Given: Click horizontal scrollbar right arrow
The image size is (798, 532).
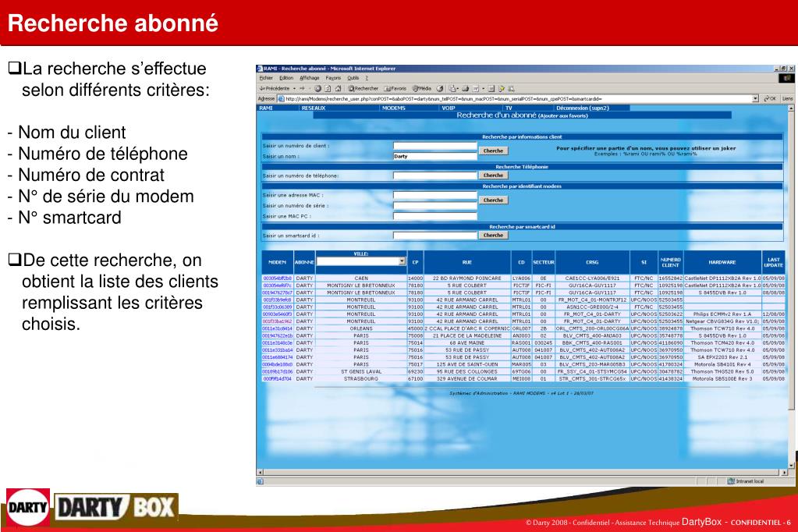Looking at the screenshot, I should [784, 473].
